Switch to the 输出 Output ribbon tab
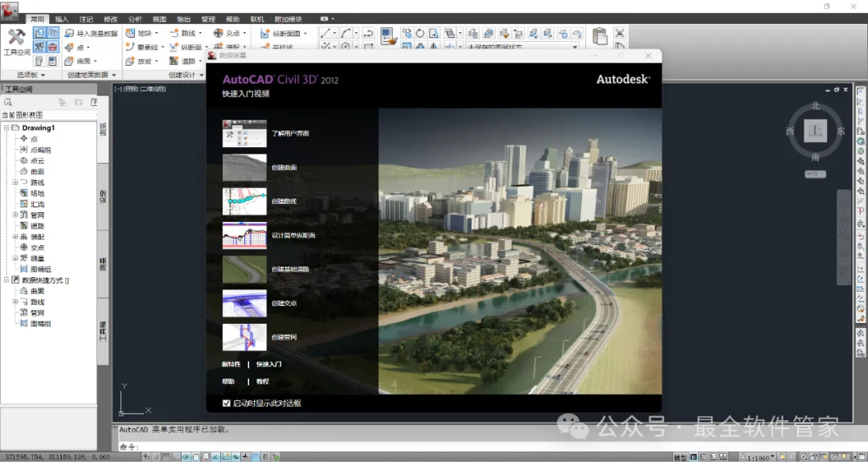This screenshot has width=868, height=462. point(183,18)
